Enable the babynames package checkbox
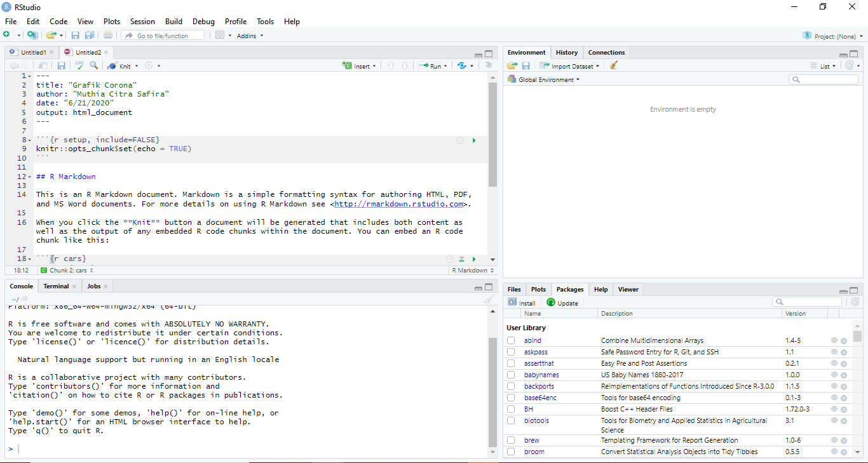This screenshot has height=463, width=868. point(511,375)
